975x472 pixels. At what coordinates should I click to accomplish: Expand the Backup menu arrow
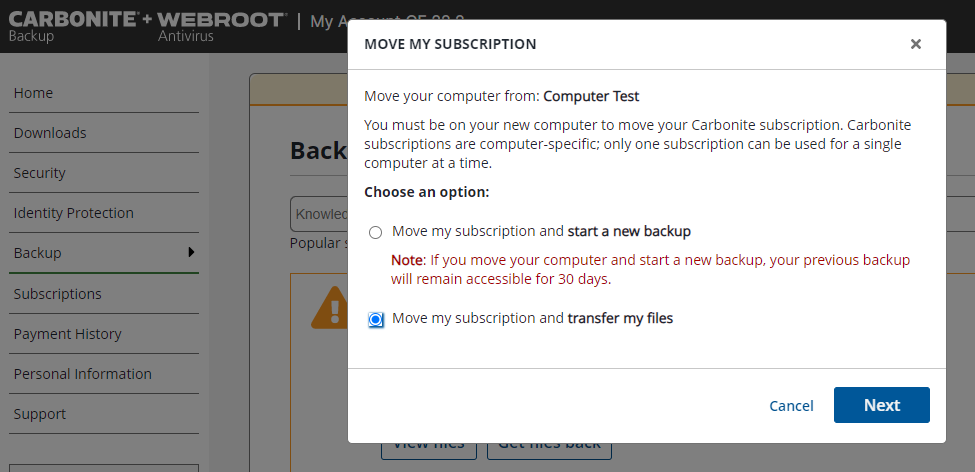coord(191,252)
